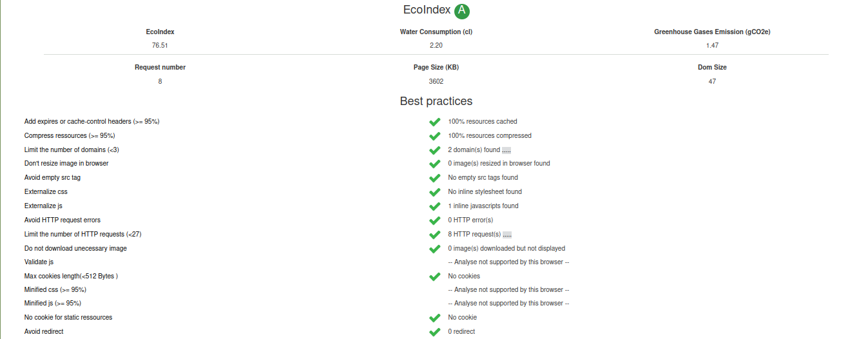This screenshot has width=868, height=339.
Task: Click the green checkmark beside '100% resources cached'
Action: 434,122
